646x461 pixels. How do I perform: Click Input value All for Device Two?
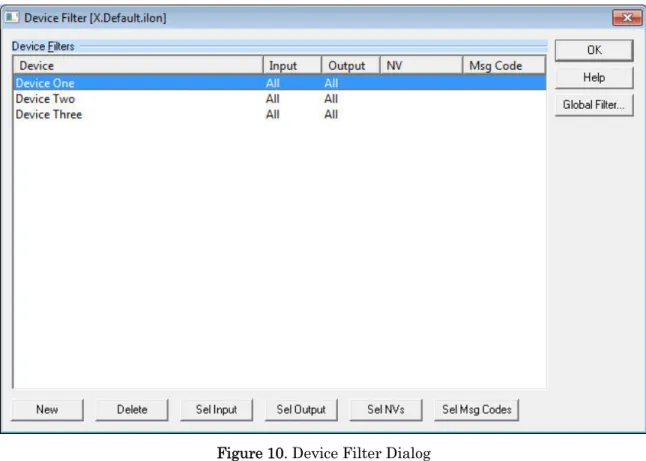click(x=273, y=99)
